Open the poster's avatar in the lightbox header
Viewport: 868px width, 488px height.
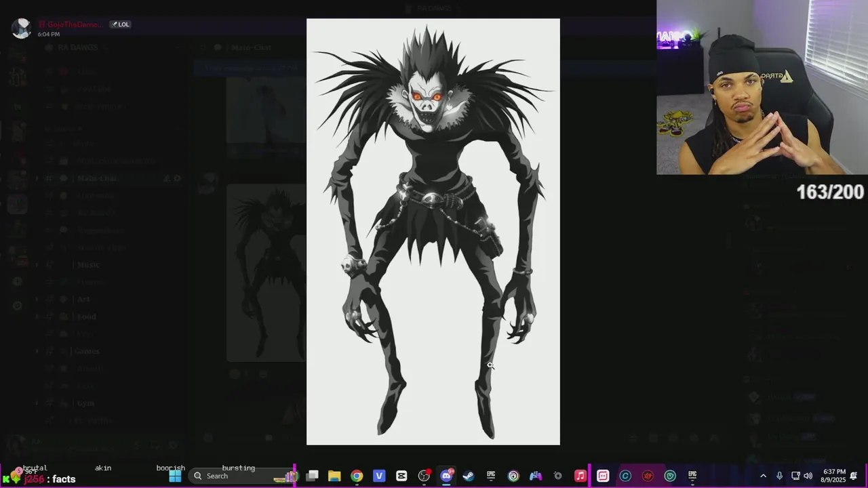[21, 28]
